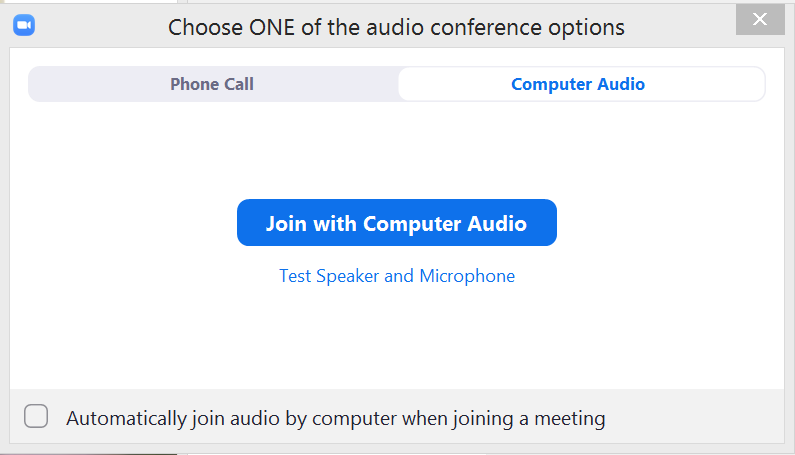
Task: Close the audio conference options dialog
Action: coord(759,19)
